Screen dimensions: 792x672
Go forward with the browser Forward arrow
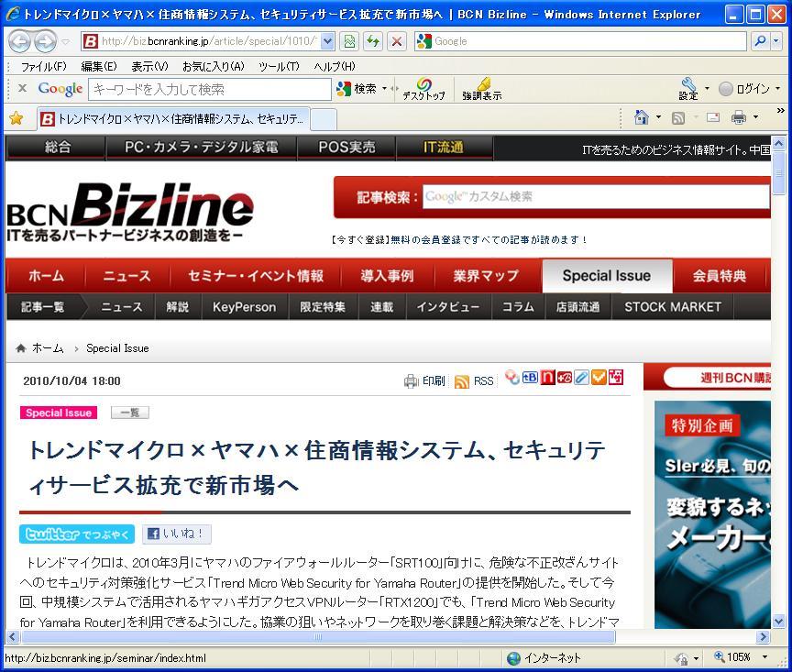[46, 41]
